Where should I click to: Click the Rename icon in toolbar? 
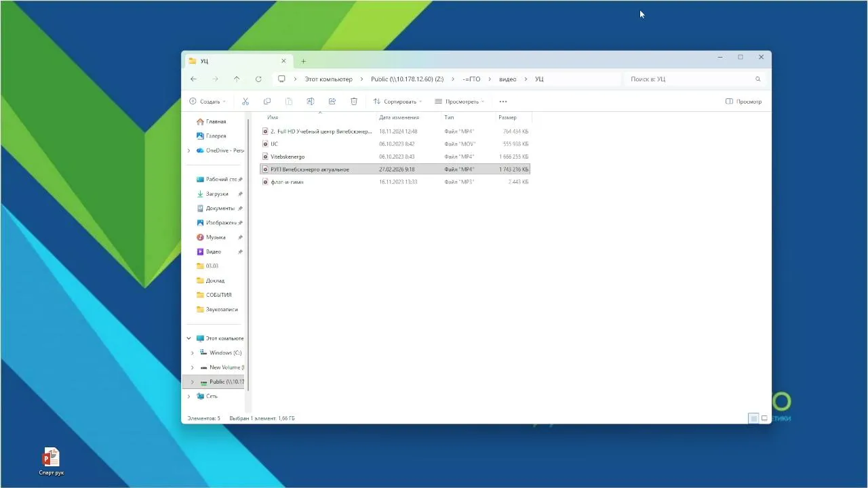(x=311, y=102)
